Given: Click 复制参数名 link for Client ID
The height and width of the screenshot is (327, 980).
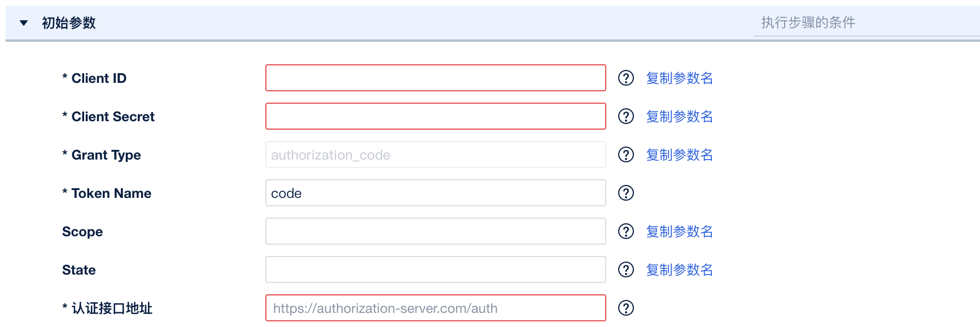Looking at the screenshot, I should pos(679,78).
